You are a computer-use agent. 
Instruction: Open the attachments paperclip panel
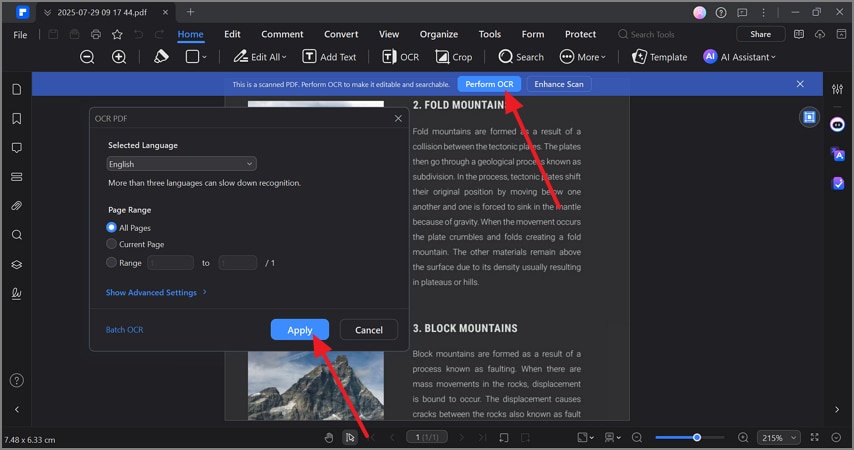(17, 206)
